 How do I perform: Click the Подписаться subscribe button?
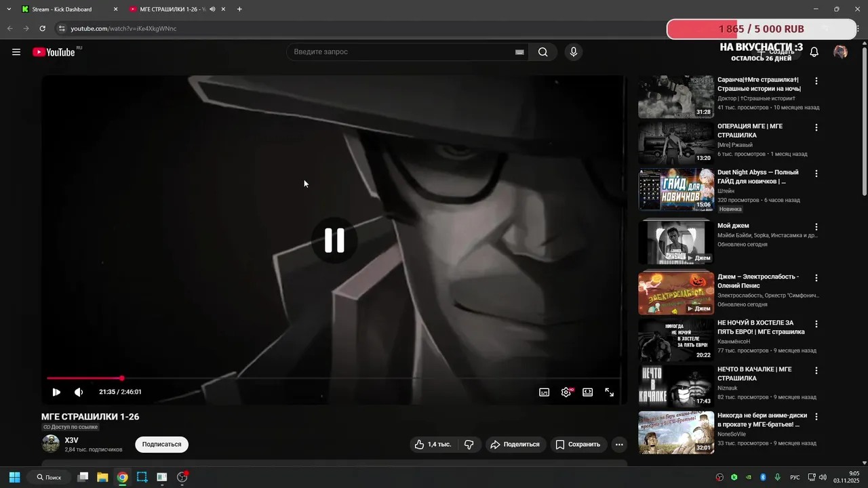(161, 445)
